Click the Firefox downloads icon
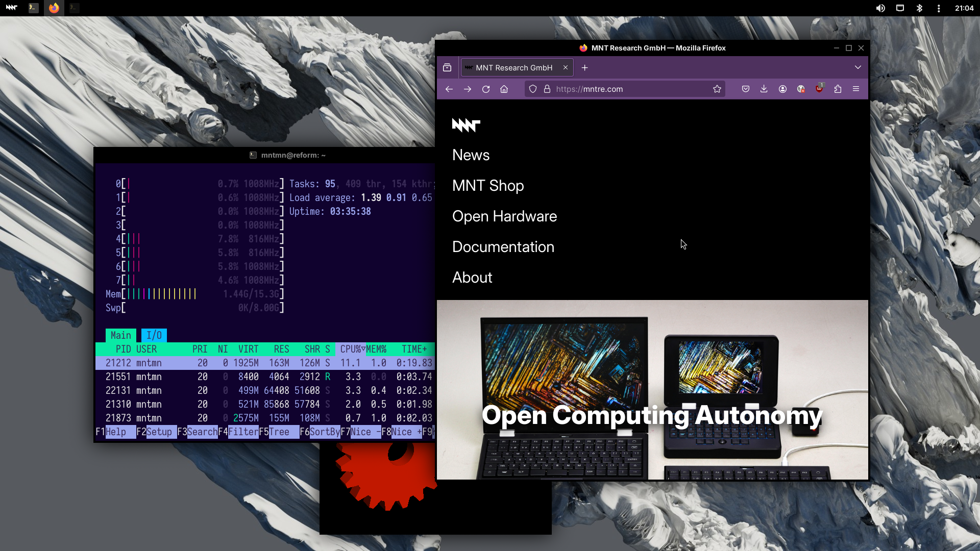980x551 pixels. pyautogui.click(x=764, y=89)
